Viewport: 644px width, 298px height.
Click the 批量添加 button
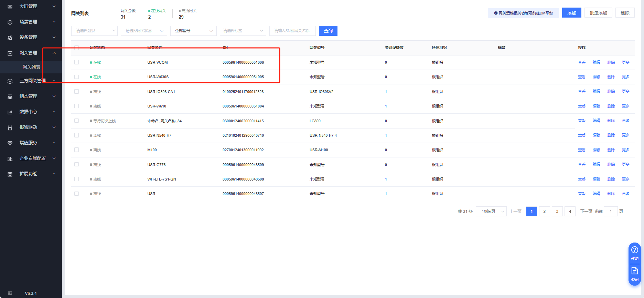click(598, 13)
